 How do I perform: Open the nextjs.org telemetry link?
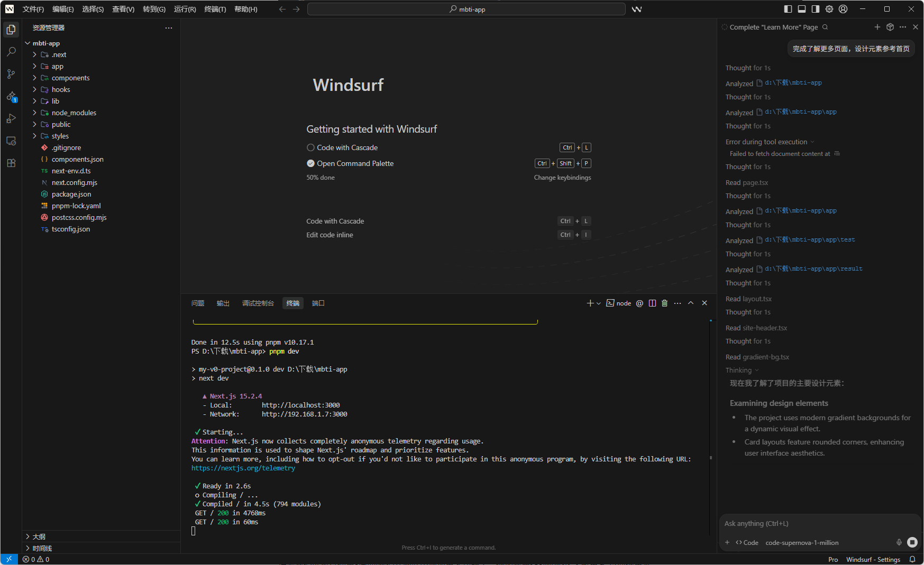(x=243, y=468)
